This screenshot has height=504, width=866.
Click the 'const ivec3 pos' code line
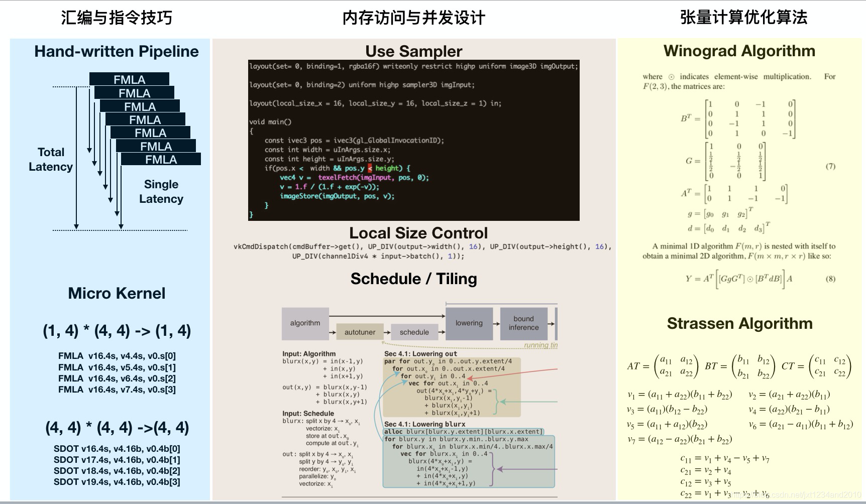[354, 141]
